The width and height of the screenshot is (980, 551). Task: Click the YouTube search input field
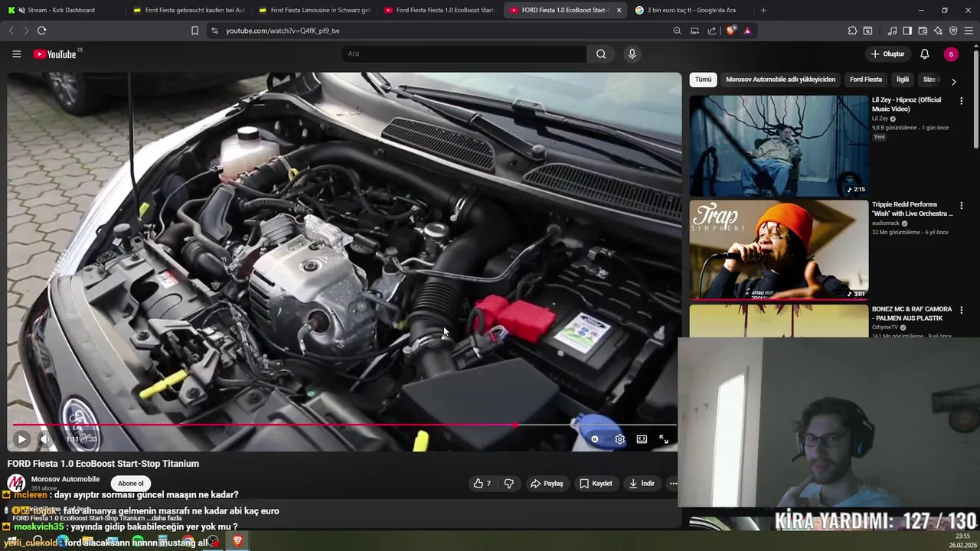[x=463, y=54]
